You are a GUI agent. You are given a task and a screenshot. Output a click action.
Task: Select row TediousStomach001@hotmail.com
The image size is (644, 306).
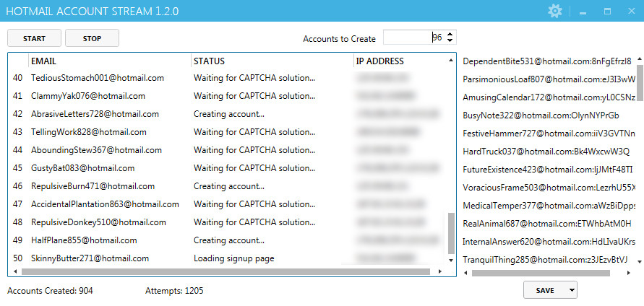tap(228, 77)
